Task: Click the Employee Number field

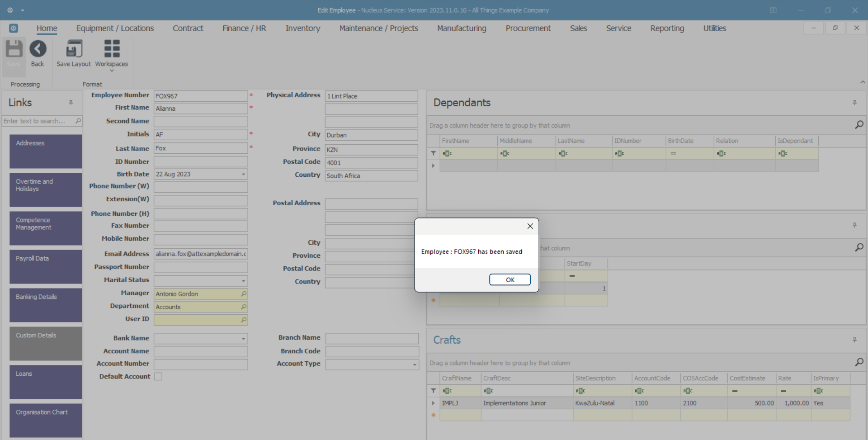Action: click(201, 96)
